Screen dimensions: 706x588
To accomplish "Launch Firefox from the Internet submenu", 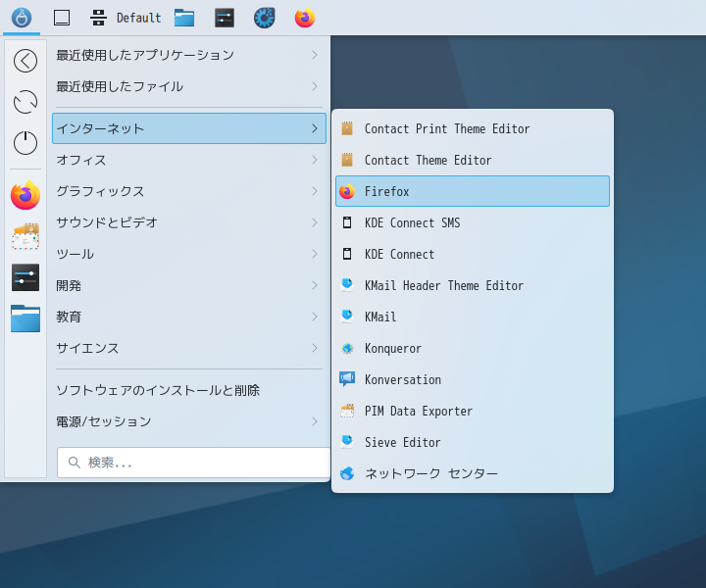I will pos(473,191).
